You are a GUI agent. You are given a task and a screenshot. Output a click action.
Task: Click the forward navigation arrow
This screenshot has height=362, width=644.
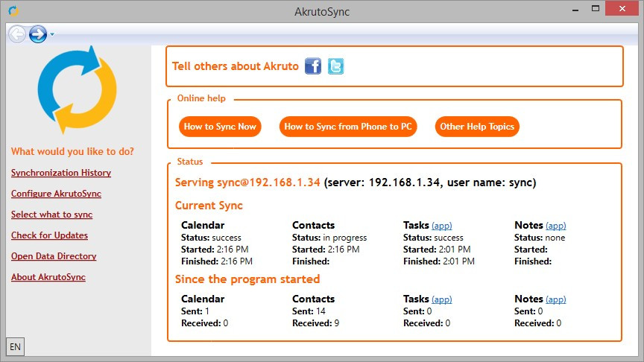[38, 34]
